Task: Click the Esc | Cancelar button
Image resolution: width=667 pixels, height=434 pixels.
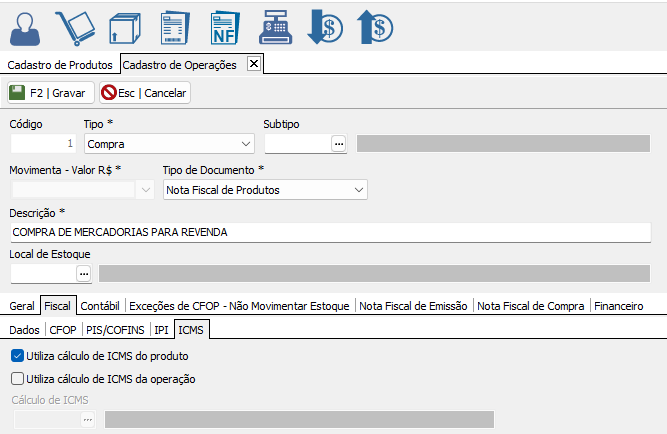Action: tap(145, 93)
